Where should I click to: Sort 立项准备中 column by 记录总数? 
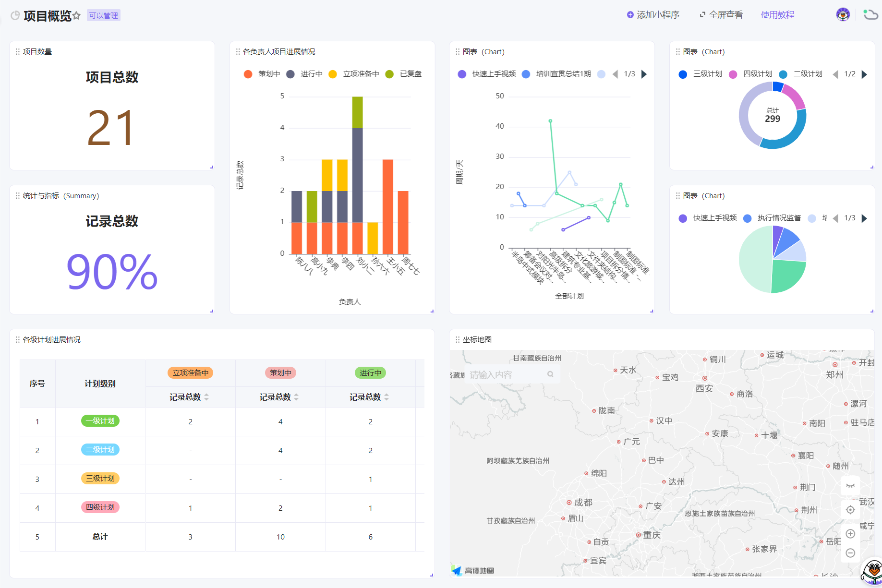(x=206, y=397)
